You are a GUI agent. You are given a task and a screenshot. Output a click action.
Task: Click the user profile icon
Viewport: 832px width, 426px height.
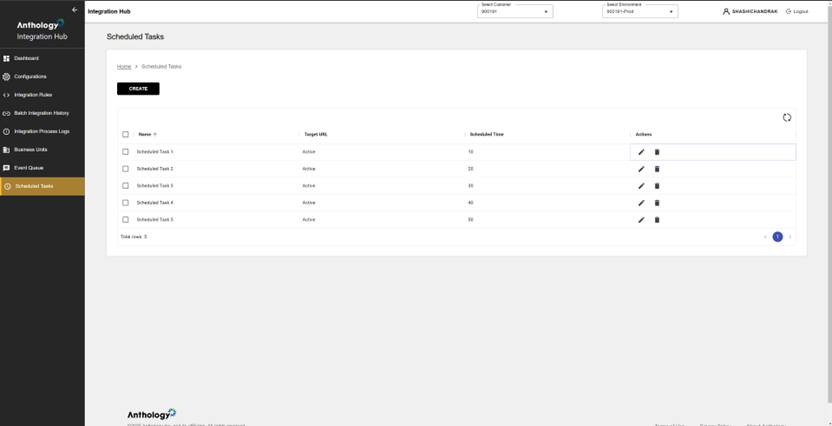pos(726,11)
